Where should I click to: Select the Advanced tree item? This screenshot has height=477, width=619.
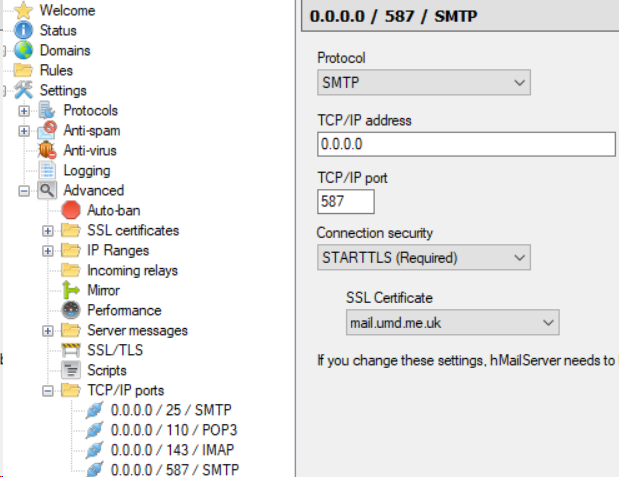(x=94, y=190)
